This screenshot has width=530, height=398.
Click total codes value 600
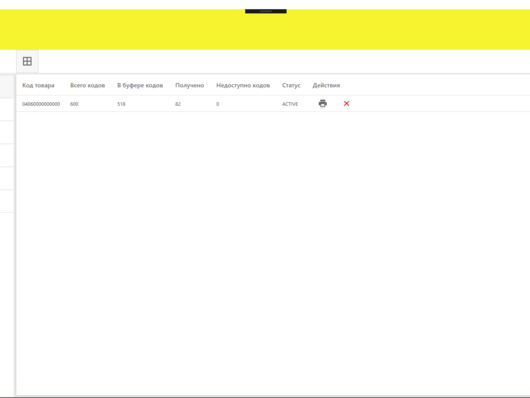74,104
